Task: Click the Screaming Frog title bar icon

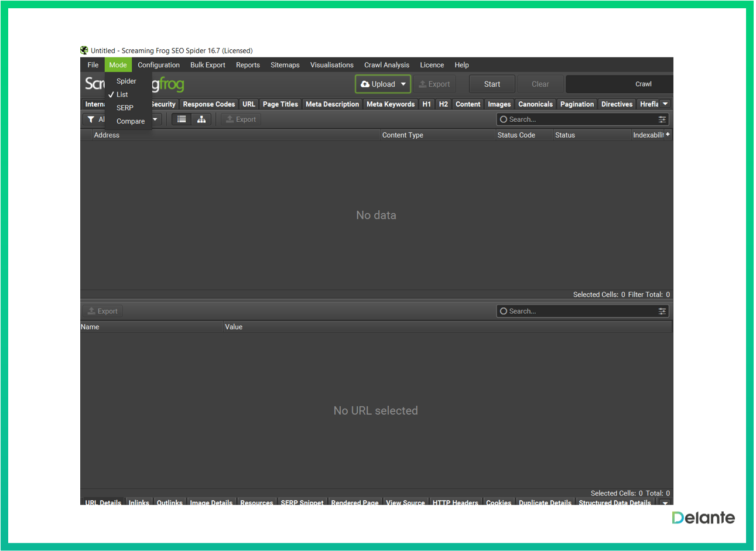Action: coord(84,50)
